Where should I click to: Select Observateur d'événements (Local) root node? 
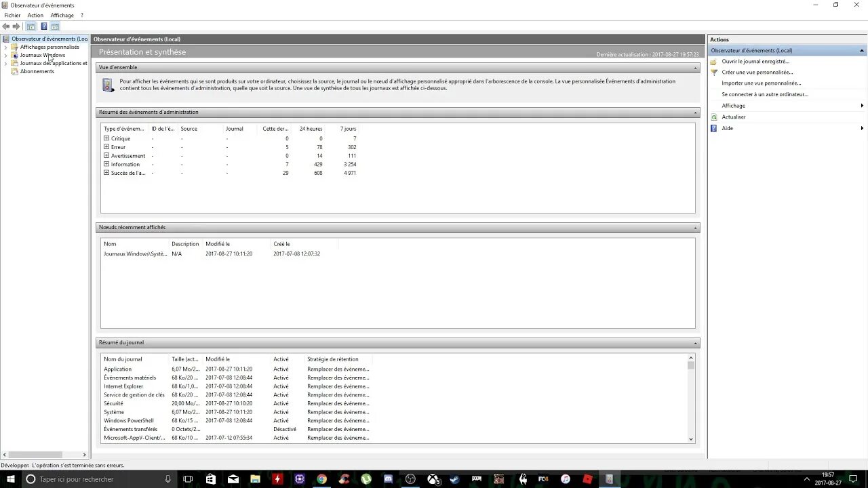click(x=50, y=39)
